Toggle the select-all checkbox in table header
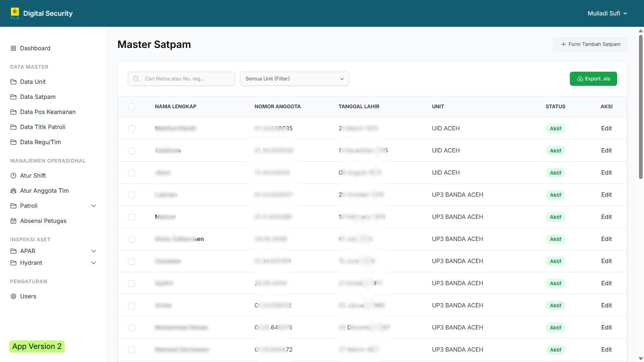This screenshot has height=362, width=644. pyautogui.click(x=131, y=107)
